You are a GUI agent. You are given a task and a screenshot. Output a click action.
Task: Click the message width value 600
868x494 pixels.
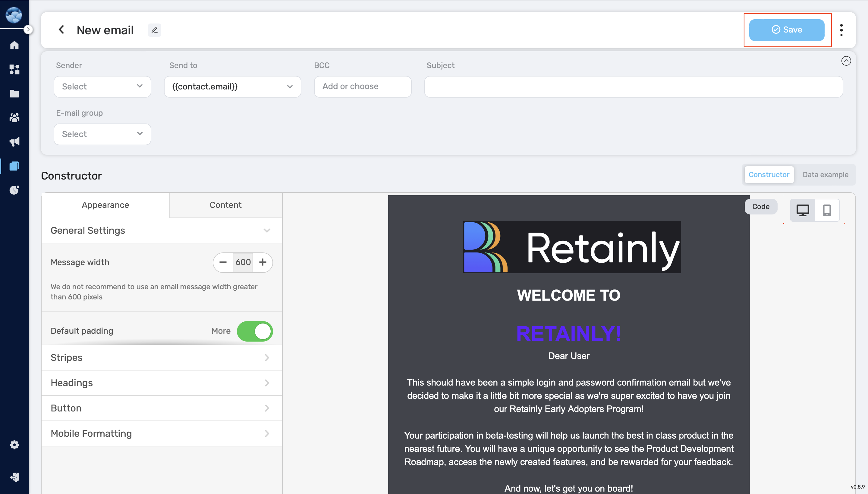(x=243, y=262)
